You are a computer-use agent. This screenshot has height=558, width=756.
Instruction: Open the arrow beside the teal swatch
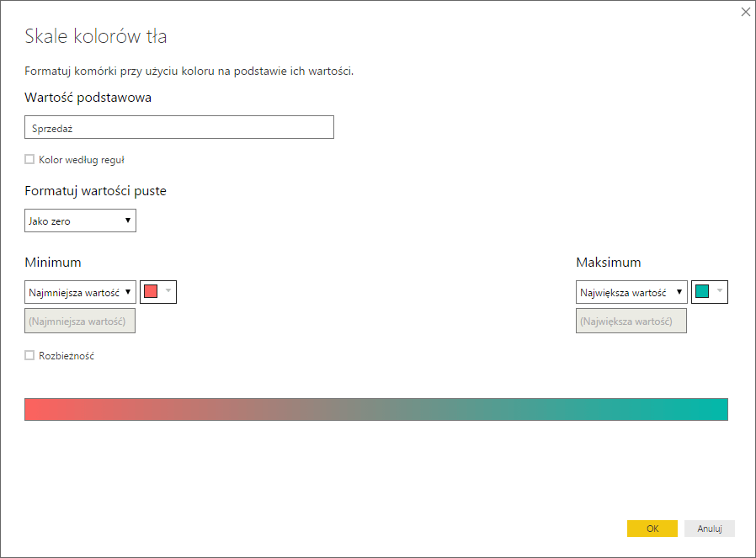720,292
